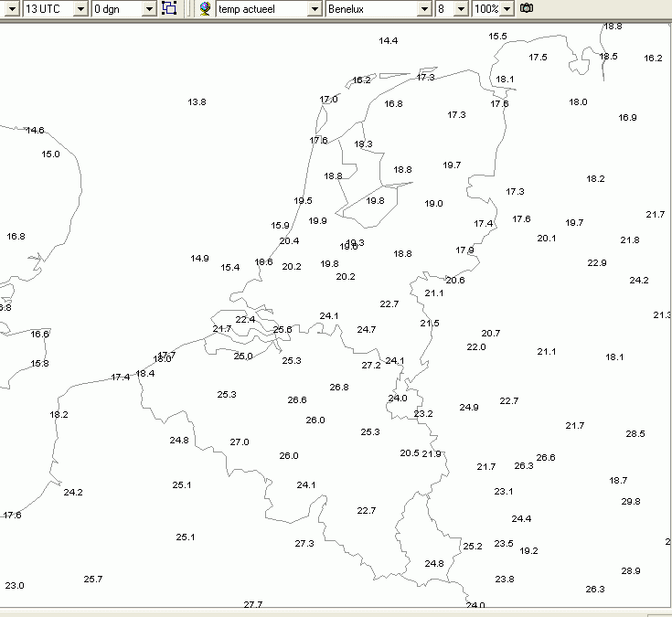Click the zoom-region selection icon
This screenshot has width=672, height=617.
(169, 8)
